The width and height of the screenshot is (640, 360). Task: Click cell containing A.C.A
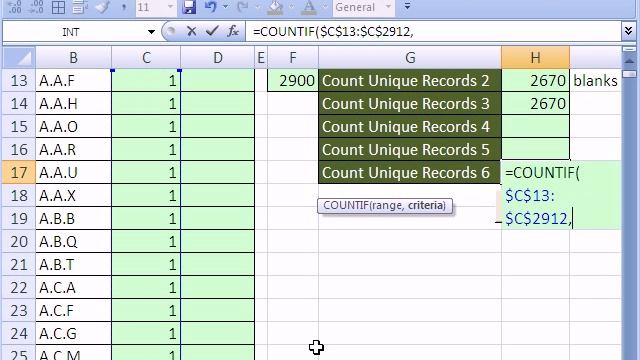(73, 287)
